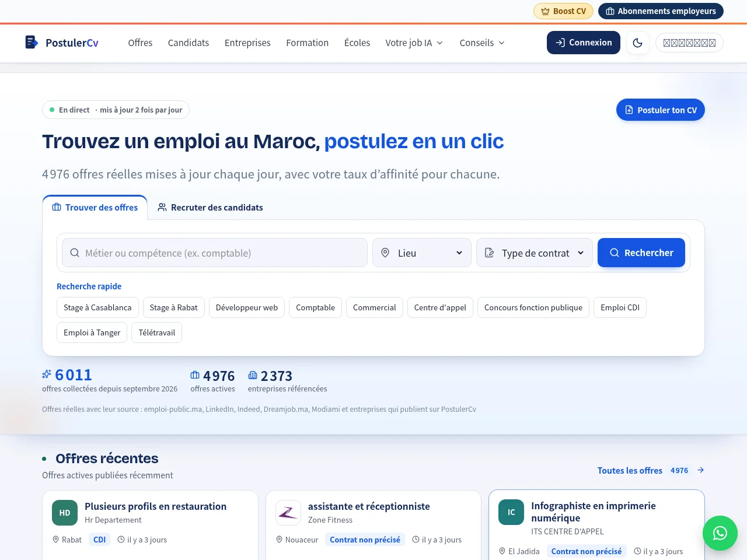Click the sparkle icon beside 6011
Image resolution: width=747 pixels, height=560 pixels.
coord(47,374)
